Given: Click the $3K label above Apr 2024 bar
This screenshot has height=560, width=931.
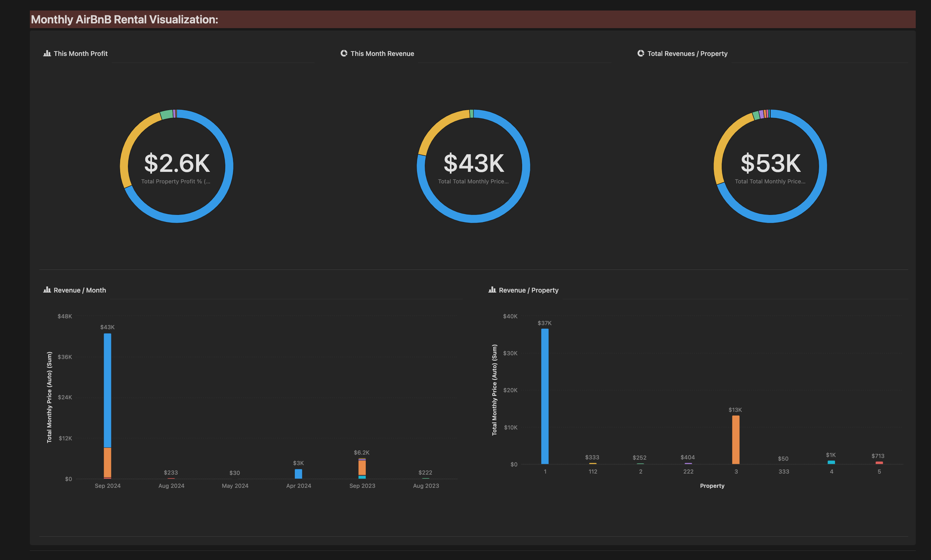Looking at the screenshot, I should click(298, 463).
